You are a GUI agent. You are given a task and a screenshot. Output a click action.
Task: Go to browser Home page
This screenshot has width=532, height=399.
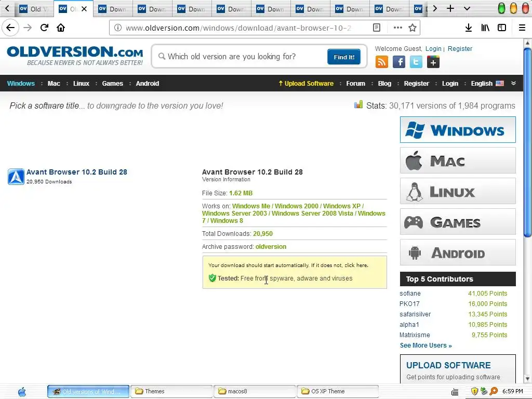pyautogui.click(x=61, y=28)
